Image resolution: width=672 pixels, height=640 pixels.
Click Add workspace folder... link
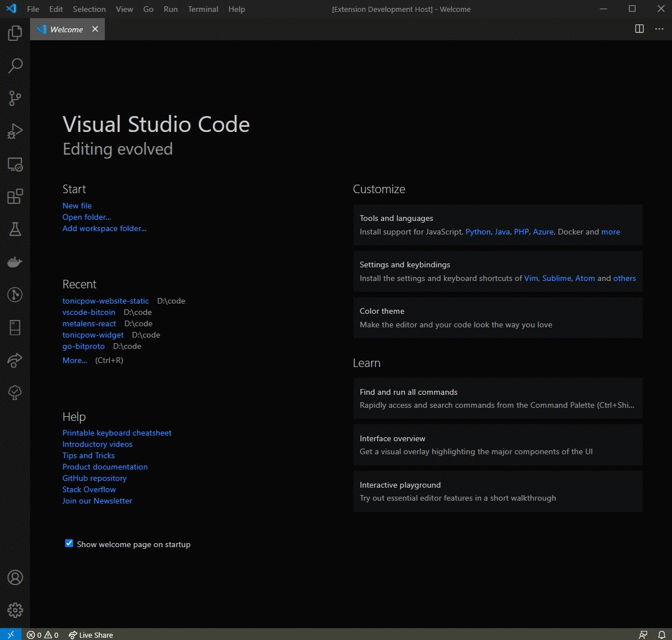pos(105,228)
